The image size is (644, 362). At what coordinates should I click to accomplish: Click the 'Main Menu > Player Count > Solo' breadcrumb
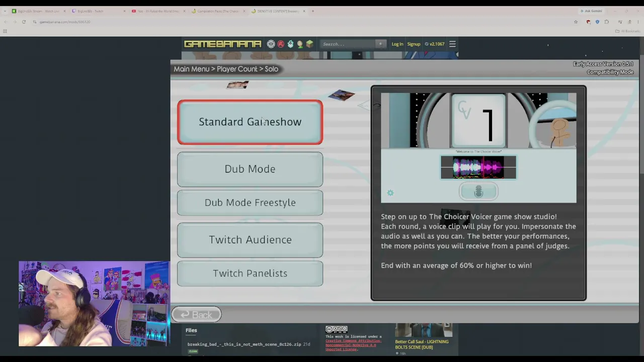click(226, 69)
